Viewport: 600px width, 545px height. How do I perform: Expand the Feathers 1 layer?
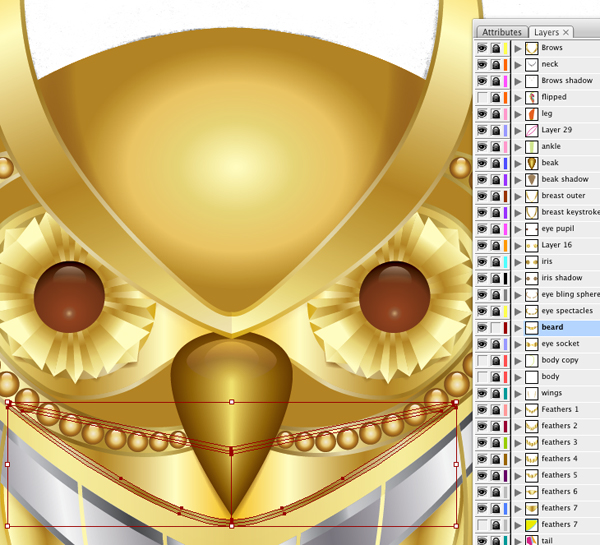pyautogui.click(x=518, y=410)
